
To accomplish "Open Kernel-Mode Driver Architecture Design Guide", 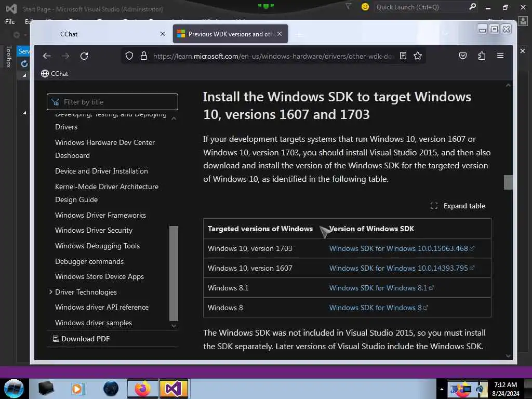I will (x=107, y=193).
